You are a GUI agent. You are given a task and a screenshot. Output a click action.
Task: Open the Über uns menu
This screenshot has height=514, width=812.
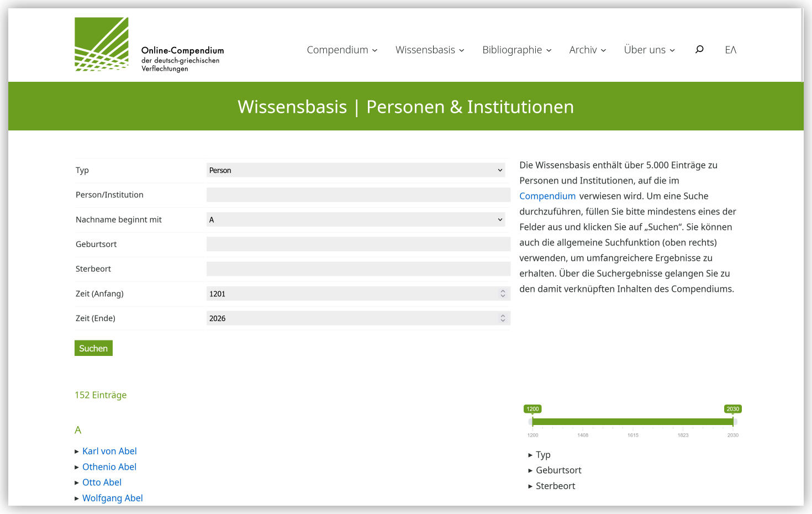(649, 50)
